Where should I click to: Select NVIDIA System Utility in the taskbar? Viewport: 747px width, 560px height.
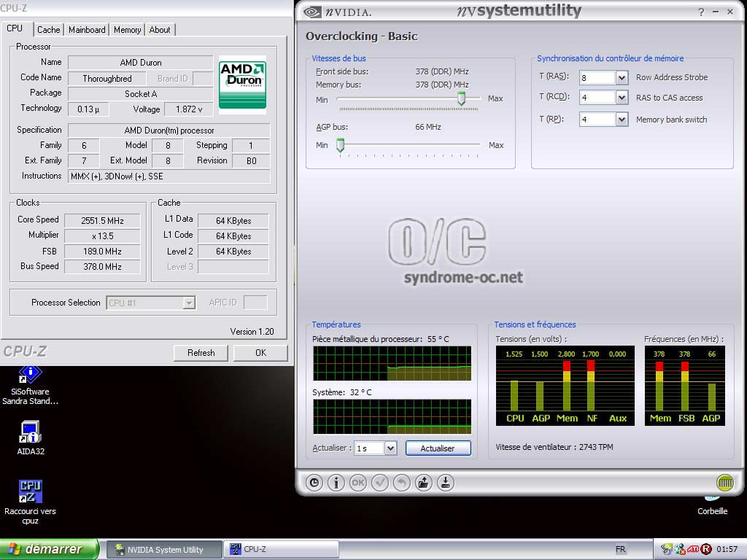point(163,550)
